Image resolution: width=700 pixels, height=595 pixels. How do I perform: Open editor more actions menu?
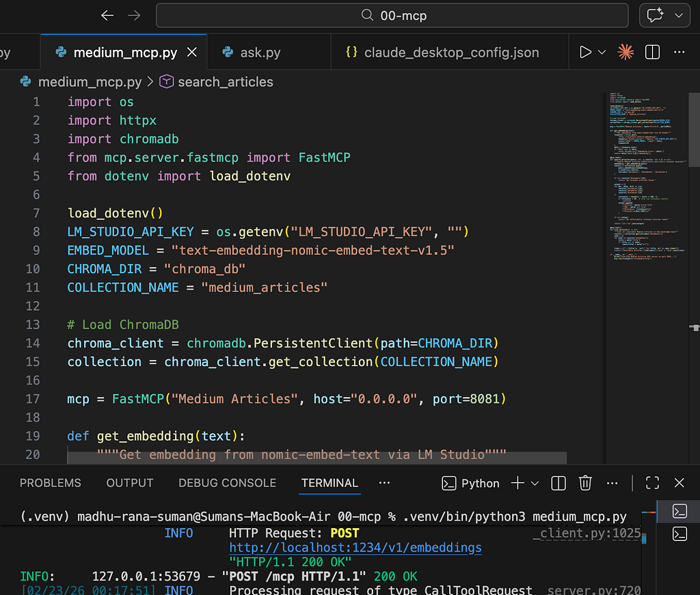(679, 52)
